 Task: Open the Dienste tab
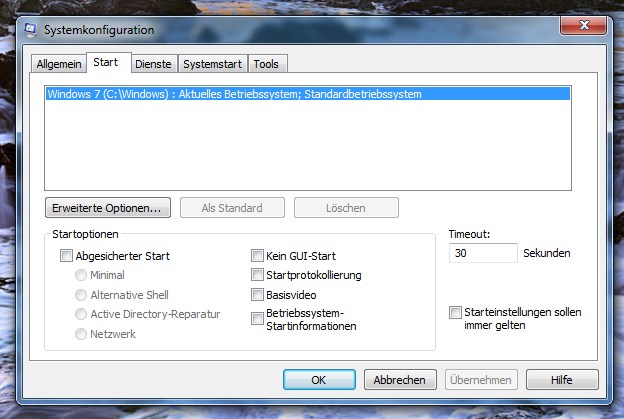coord(153,64)
